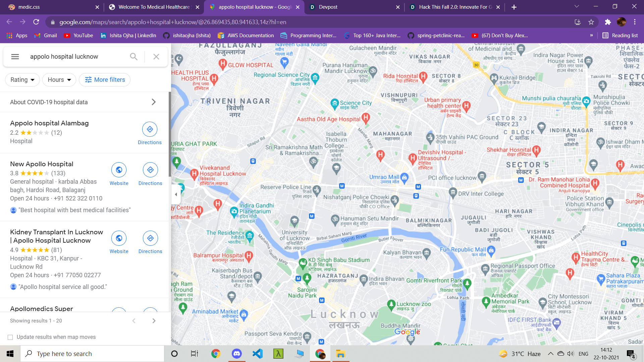Bookmark page with the star icon
The image size is (644, 362).
click(591, 22)
